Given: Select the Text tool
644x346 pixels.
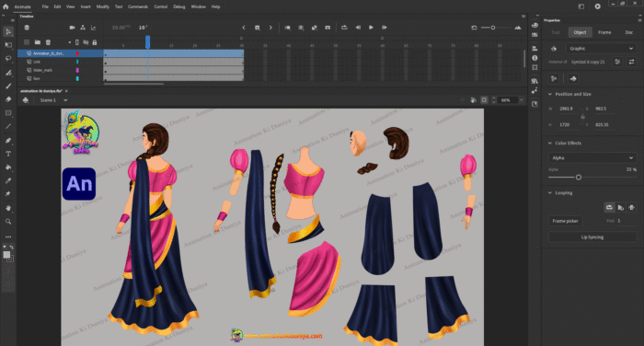Looking at the screenshot, I should [8, 154].
